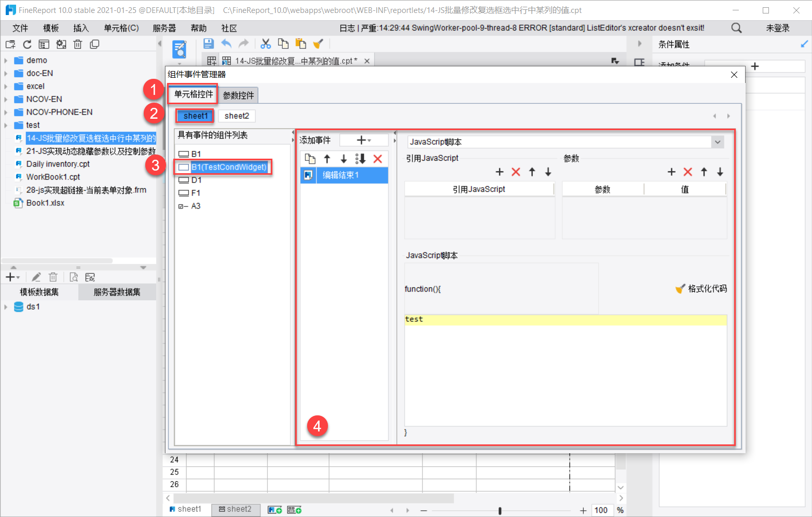Click the 格式化代码 button
Screen dimensions: 812x517
701,289
